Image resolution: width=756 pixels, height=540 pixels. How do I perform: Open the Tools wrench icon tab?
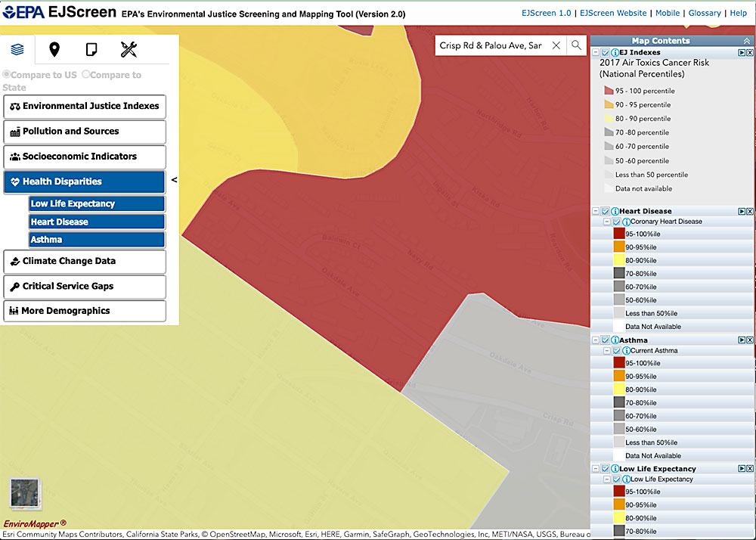coord(129,50)
